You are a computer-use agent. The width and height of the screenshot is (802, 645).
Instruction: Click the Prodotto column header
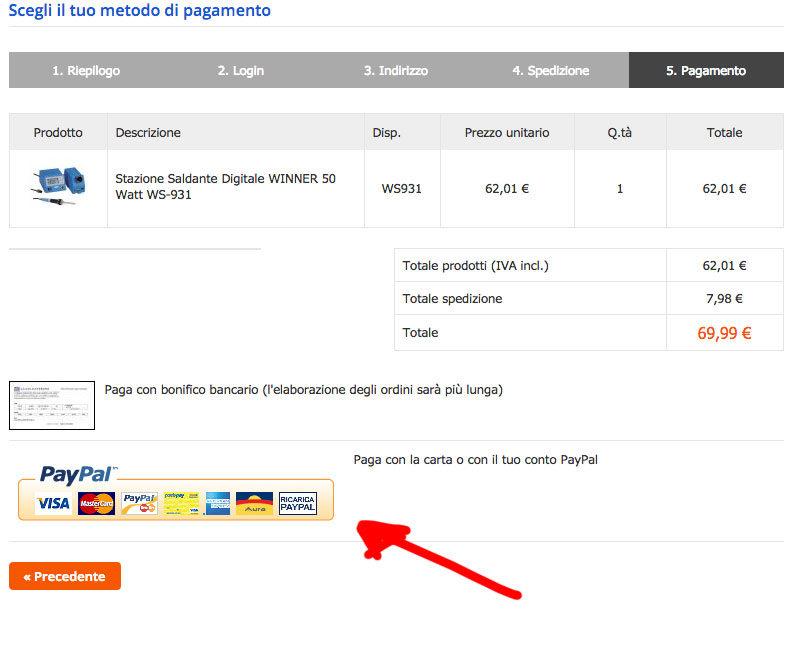click(x=58, y=132)
